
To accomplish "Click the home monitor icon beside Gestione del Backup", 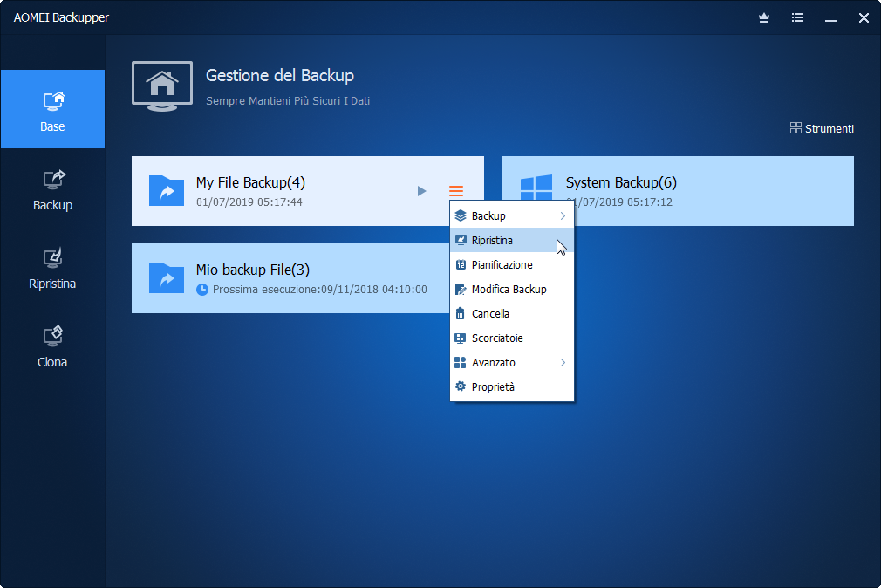I will pyautogui.click(x=162, y=85).
